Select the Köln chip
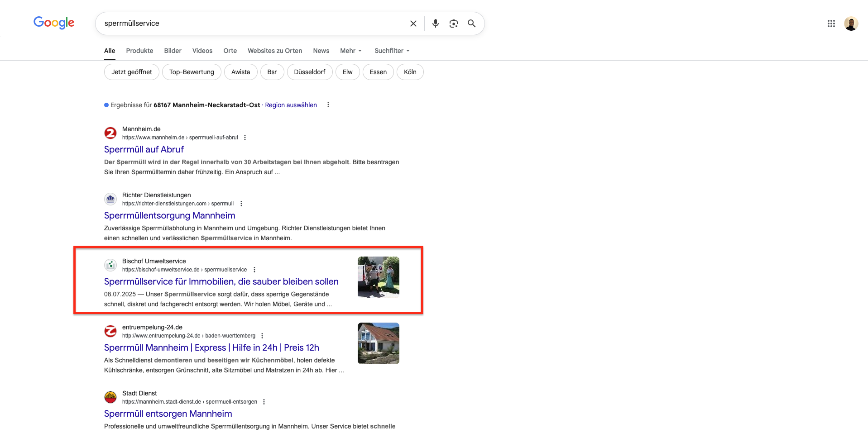The height and width of the screenshot is (433, 868). (410, 72)
